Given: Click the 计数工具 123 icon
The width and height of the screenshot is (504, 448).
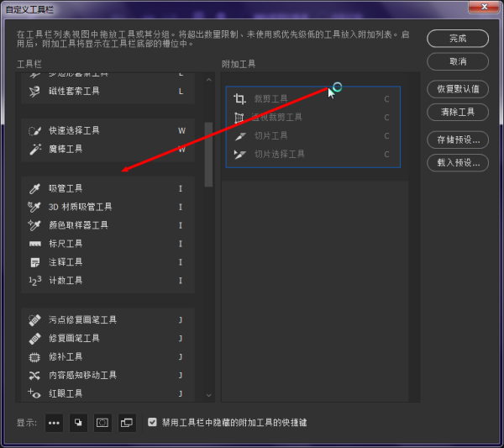Looking at the screenshot, I should pos(34,281).
